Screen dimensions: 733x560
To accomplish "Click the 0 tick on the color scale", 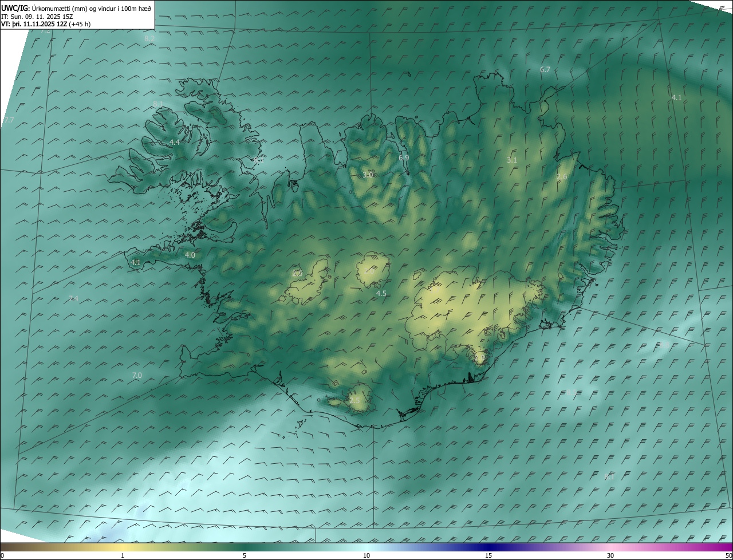I will click(2, 555).
